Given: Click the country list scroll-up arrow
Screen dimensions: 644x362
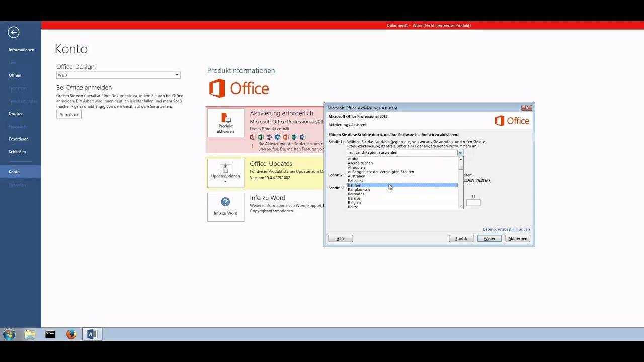Looking at the screenshot, I should [x=460, y=159].
